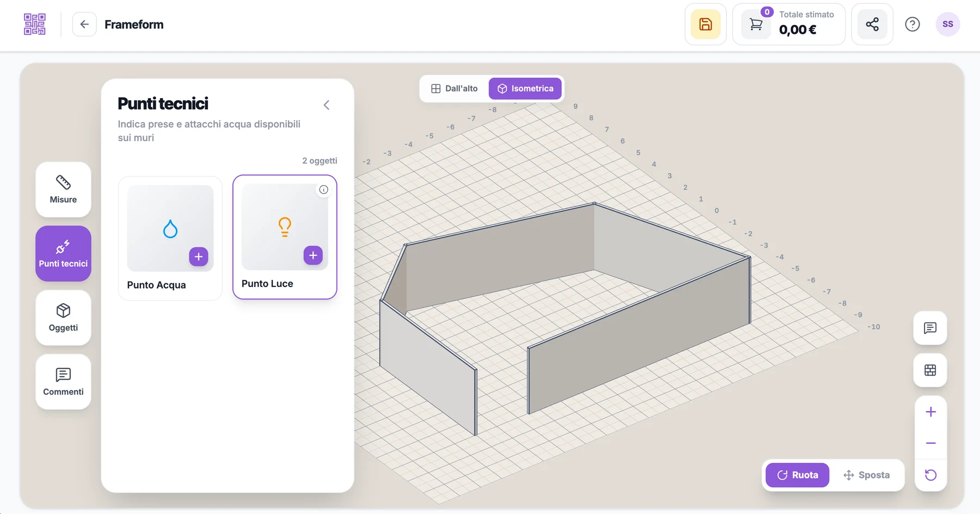Go back with the arrow button

click(x=84, y=25)
